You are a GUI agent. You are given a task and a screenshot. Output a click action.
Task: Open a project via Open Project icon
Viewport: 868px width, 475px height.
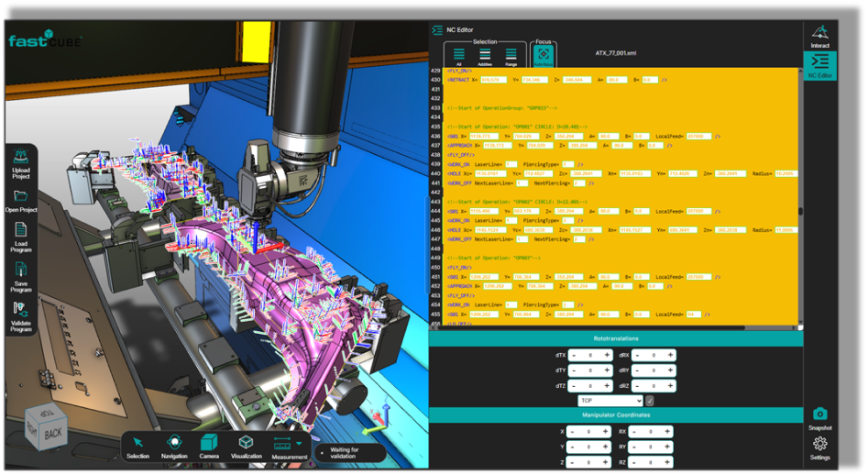(21, 198)
